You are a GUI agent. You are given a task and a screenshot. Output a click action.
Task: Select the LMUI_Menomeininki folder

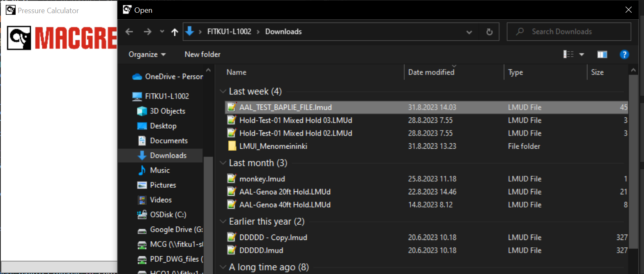(273, 146)
